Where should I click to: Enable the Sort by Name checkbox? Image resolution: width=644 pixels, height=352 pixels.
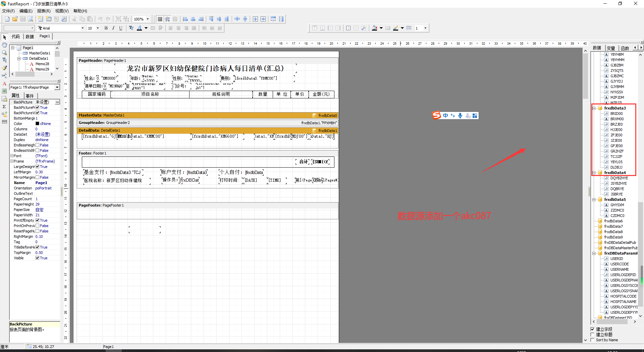tap(593, 340)
